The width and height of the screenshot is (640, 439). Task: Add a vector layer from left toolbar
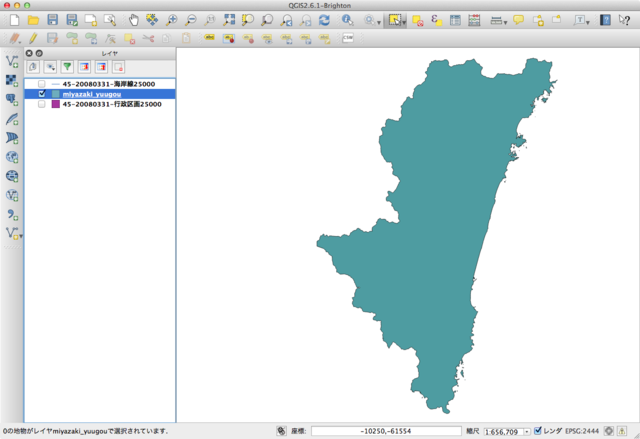tap(12, 61)
